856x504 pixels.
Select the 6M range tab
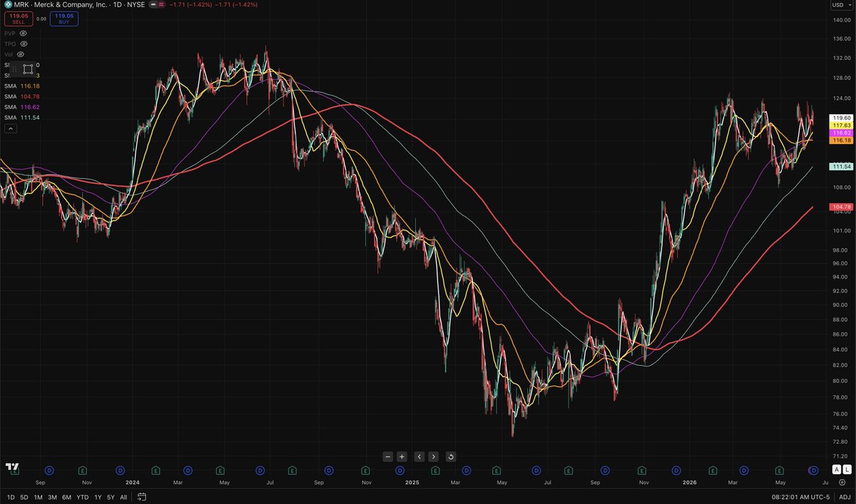point(66,496)
